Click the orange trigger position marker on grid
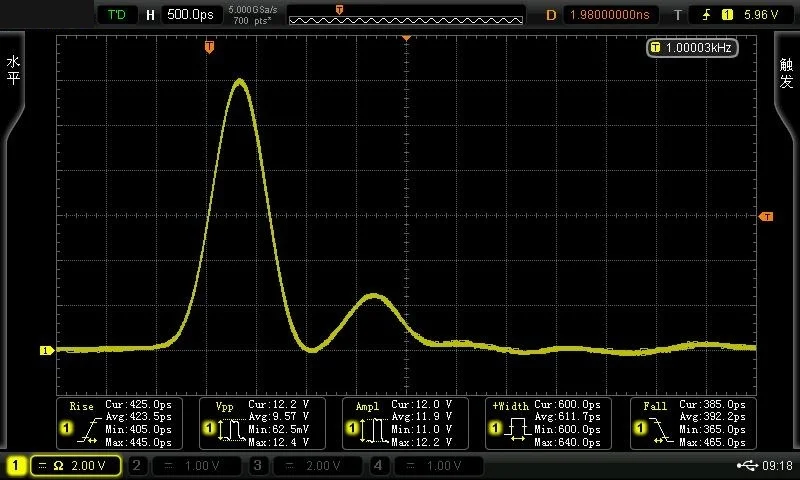The height and width of the screenshot is (480, 800). pos(209,47)
